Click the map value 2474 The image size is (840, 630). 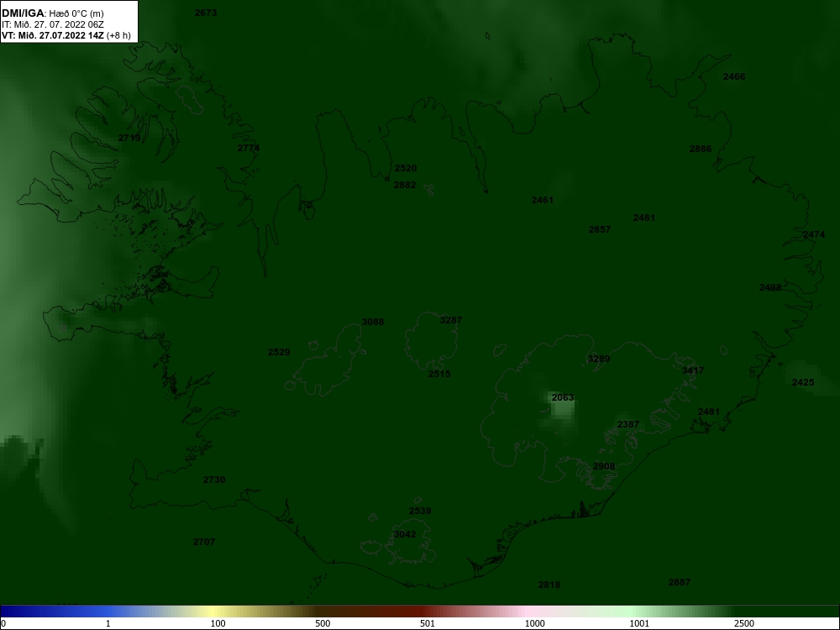click(x=814, y=234)
